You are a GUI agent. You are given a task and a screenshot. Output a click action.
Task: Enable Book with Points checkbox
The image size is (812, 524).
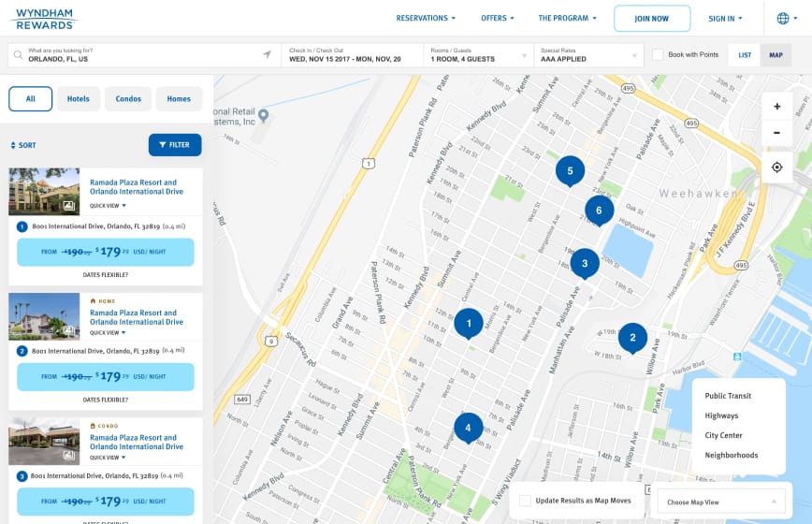(x=658, y=55)
